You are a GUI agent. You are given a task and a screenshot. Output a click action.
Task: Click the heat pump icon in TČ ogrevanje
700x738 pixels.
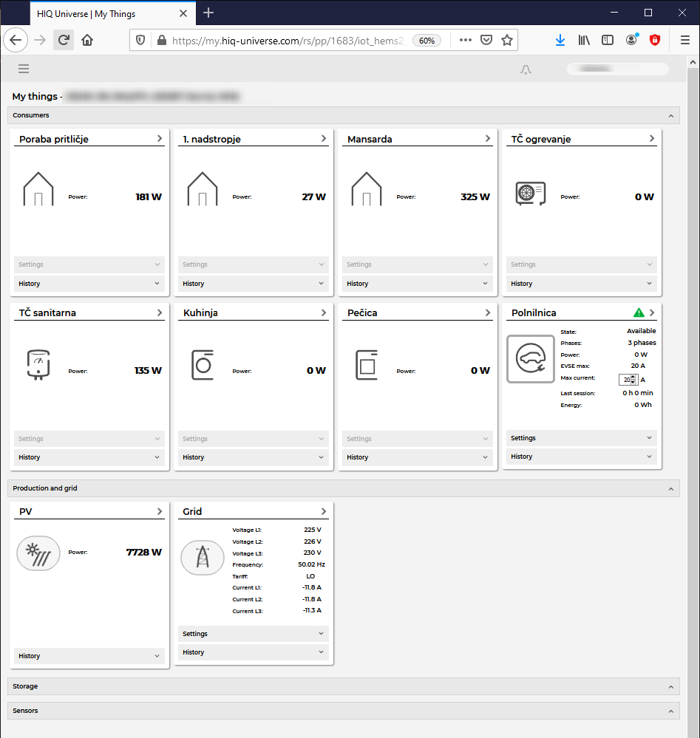(x=529, y=194)
